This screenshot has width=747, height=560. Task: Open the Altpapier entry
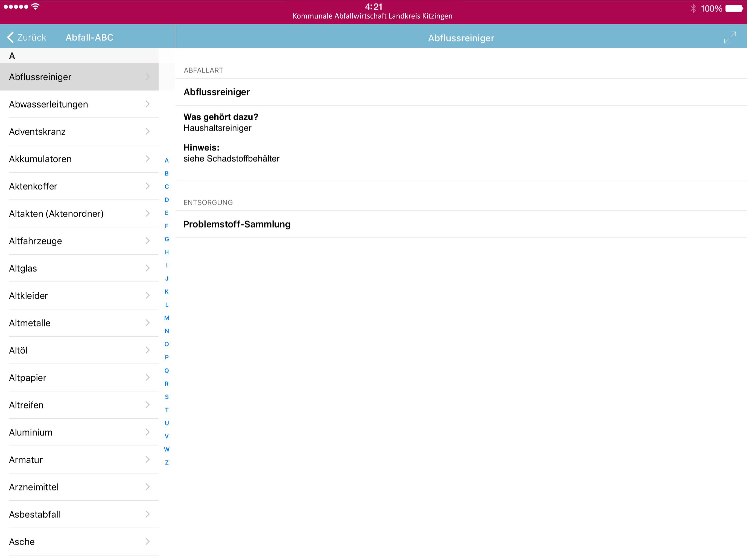pyautogui.click(x=79, y=378)
